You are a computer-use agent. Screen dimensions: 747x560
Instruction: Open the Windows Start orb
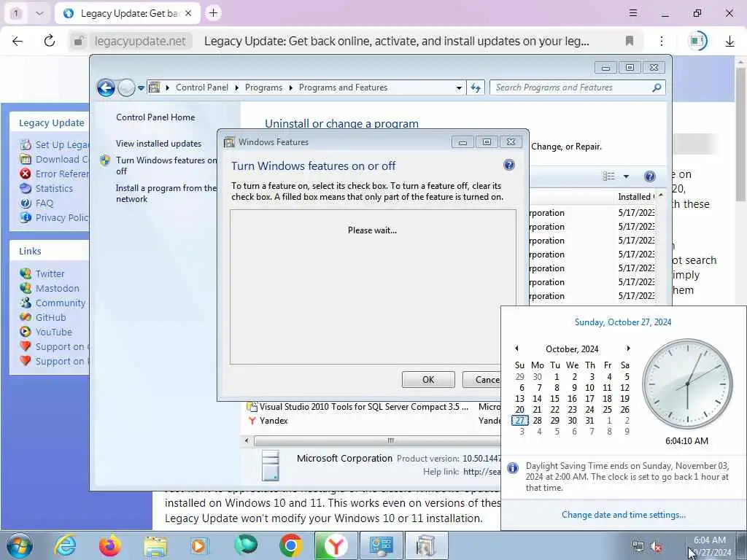pyautogui.click(x=20, y=545)
